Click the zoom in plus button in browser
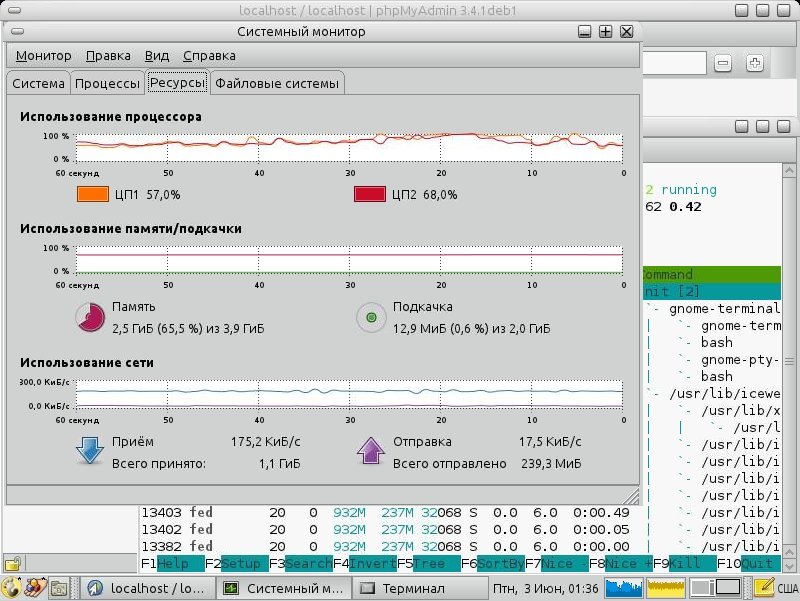The width and height of the screenshot is (800, 601). coord(755,64)
